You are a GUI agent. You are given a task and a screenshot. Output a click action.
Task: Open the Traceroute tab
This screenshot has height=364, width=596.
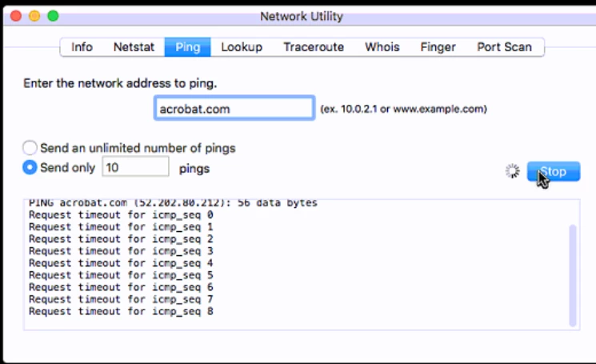tap(314, 47)
